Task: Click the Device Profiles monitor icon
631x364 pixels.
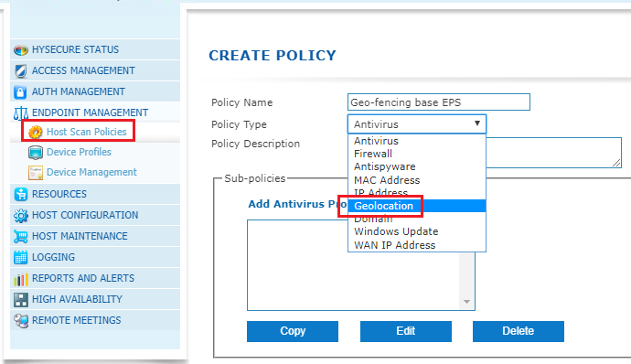Action: pyautogui.click(x=36, y=152)
